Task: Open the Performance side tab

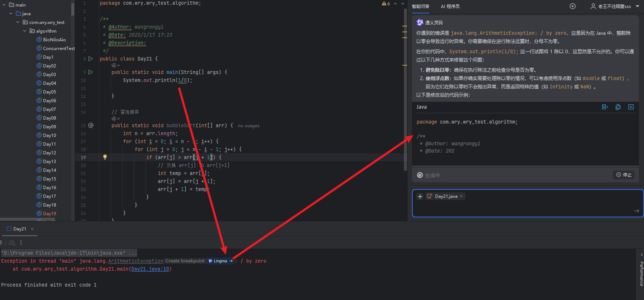Action: click(x=641, y=274)
